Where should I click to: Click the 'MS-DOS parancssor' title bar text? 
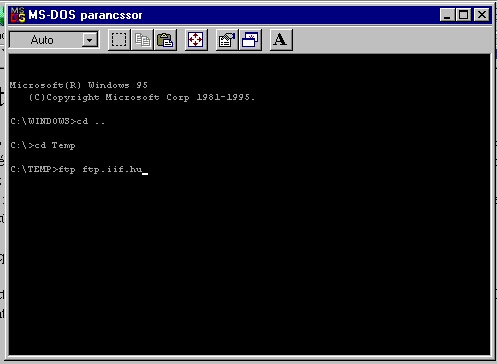tap(85, 15)
